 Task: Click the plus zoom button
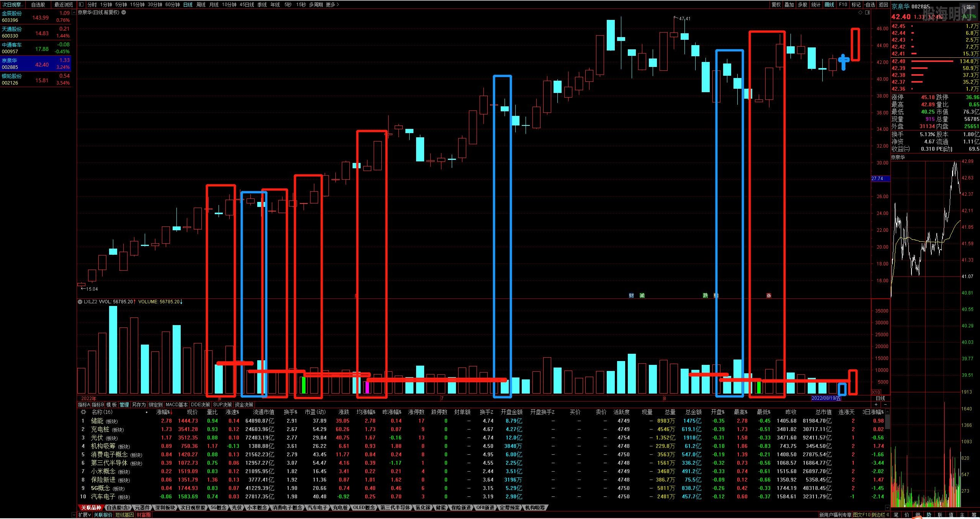[876, 404]
